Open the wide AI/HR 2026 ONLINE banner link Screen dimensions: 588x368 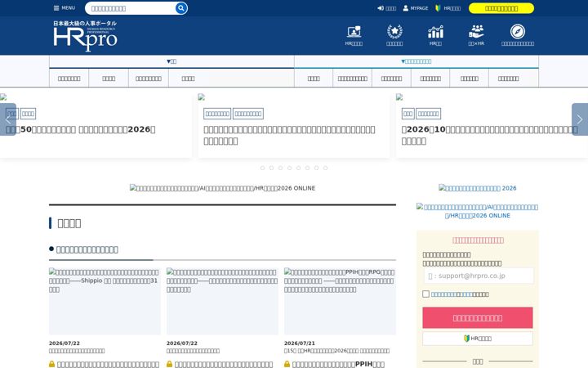click(222, 188)
